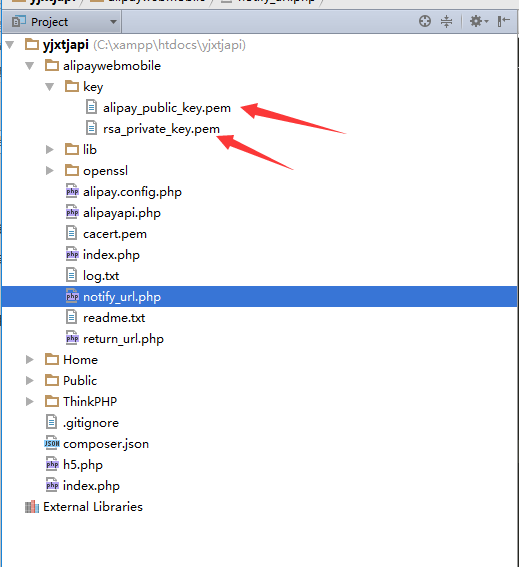Click the key folder name
This screenshot has height=567, width=519.
[x=93, y=87]
